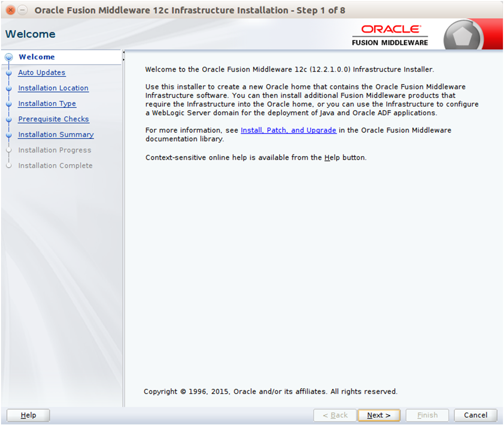Click the Prerequisite Checks step bullet icon
The width and height of the screenshot is (504, 426).
click(x=9, y=120)
